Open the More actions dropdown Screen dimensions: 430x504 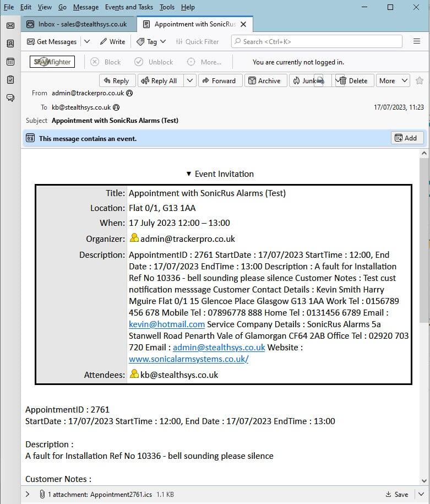point(393,80)
